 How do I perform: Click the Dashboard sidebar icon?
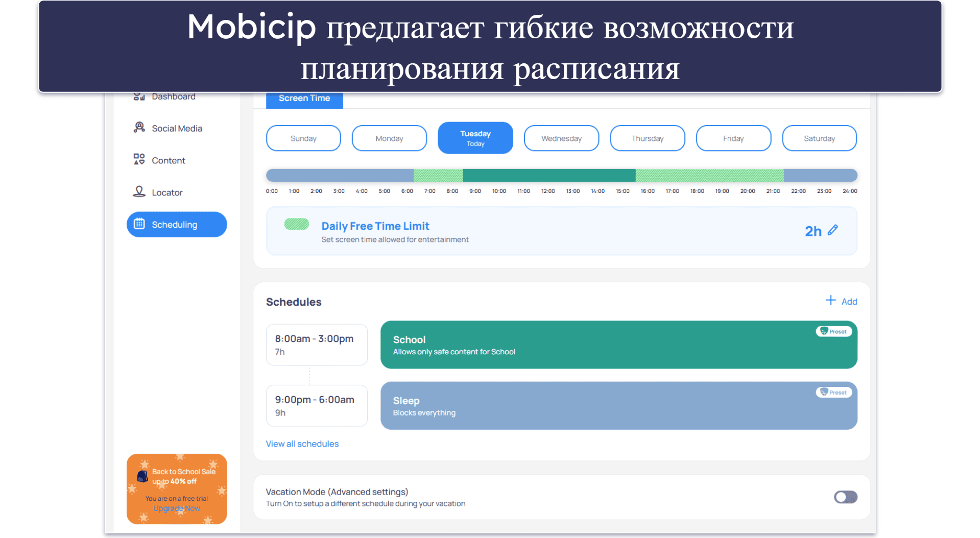139,96
